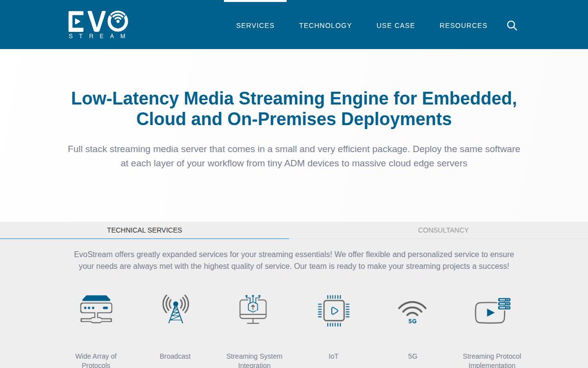The width and height of the screenshot is (588, 368).
Task: Click the Streaming Protocol Implementation label
Action: (492, 361)
